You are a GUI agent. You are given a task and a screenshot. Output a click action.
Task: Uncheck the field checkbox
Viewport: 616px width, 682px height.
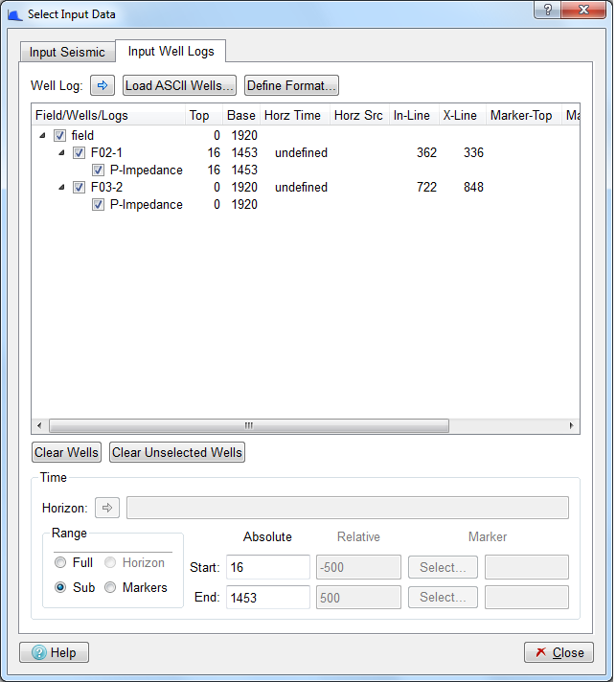point(59,136)
